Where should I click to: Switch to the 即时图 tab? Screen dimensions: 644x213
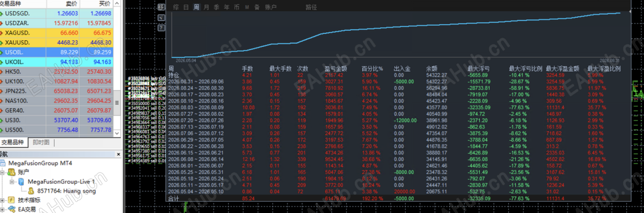(41, 142)
